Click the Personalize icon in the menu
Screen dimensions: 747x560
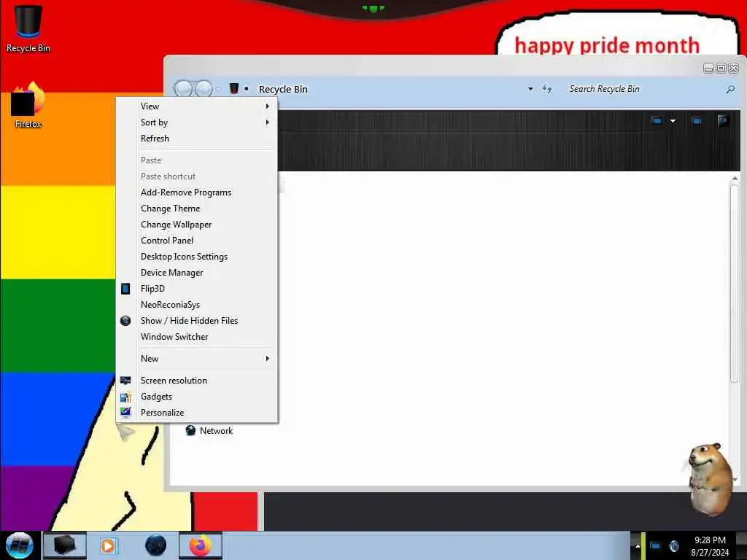(125, 413)
